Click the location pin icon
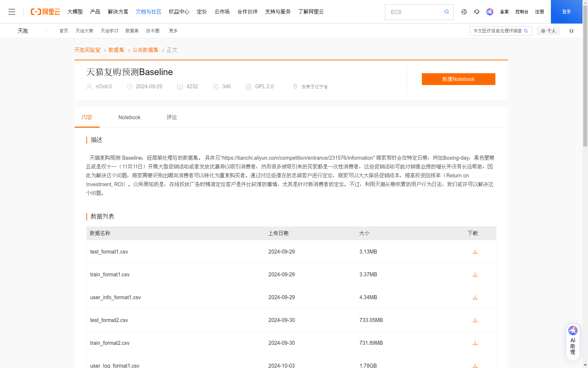The height and width of the screenshot is (368, 588). pyautogui.click(x=295, y=86)
